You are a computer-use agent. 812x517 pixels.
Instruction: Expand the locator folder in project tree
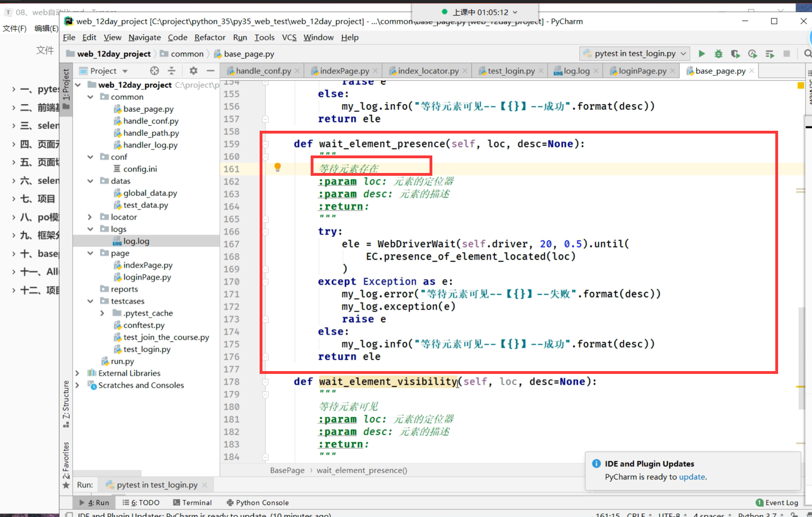point(90,217)
